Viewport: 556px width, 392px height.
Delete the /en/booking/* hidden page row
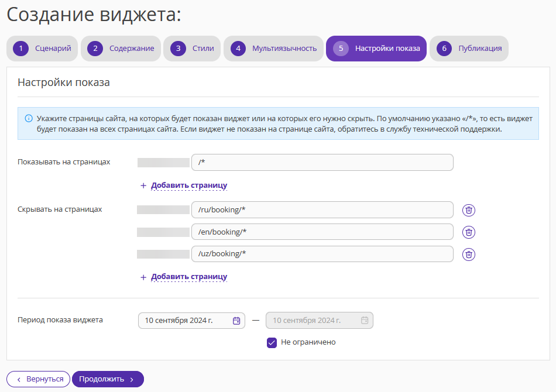[468, 232]
